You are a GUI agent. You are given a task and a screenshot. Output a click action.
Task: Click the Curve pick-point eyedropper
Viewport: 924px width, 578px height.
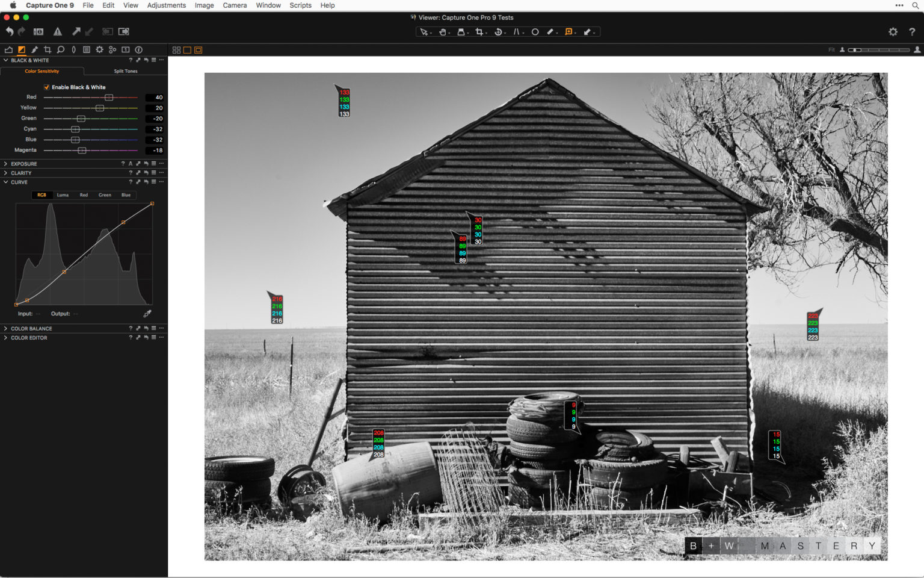click(147, 313)
